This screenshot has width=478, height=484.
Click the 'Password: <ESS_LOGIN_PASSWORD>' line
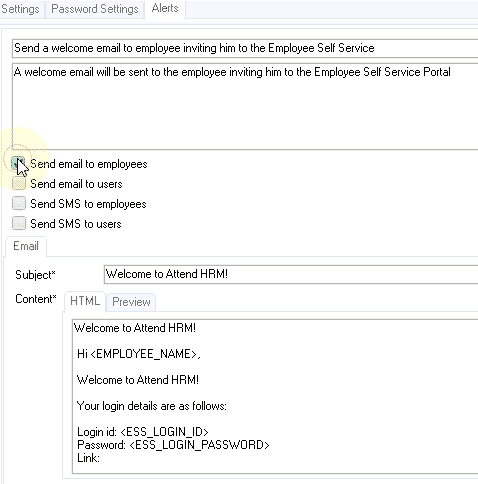tap(173, 445)
